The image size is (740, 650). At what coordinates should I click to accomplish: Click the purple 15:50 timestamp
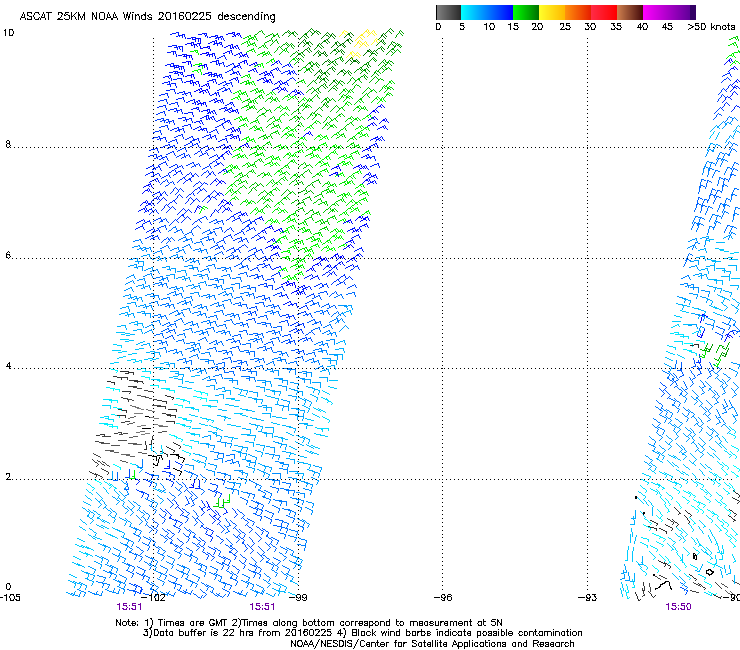point(679,607)
